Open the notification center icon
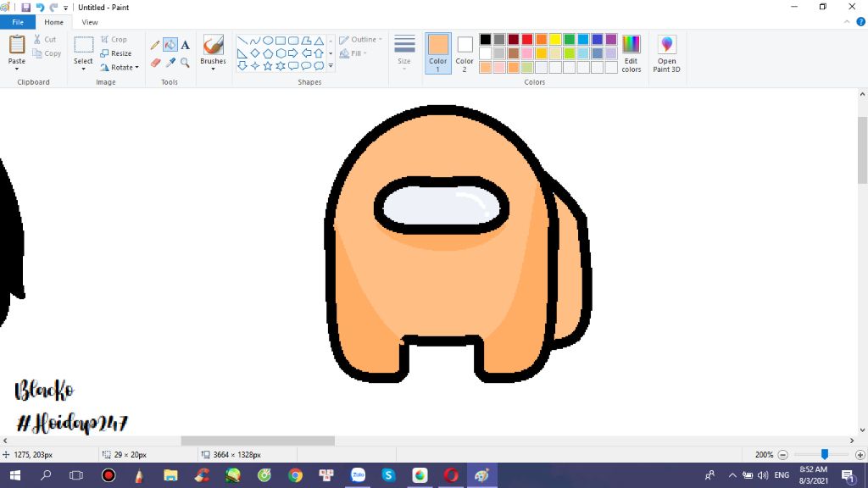Screen dimensions: 868x488 pos(848,475)
